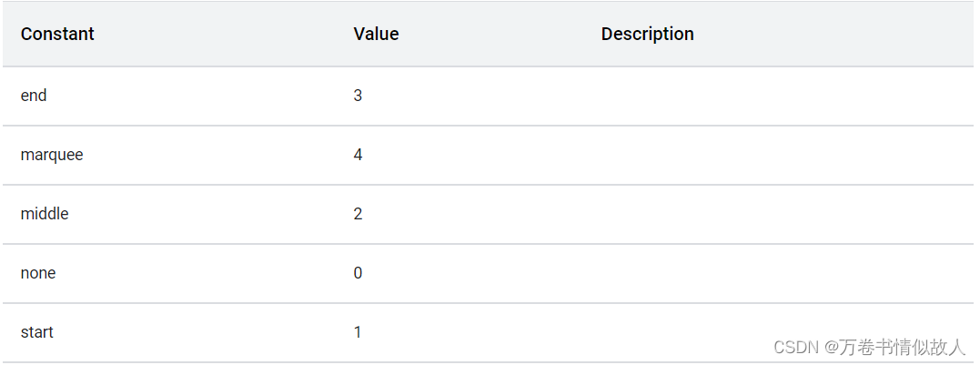Click value 0 in none row
980x365 pixels.
tap(358, 273)
